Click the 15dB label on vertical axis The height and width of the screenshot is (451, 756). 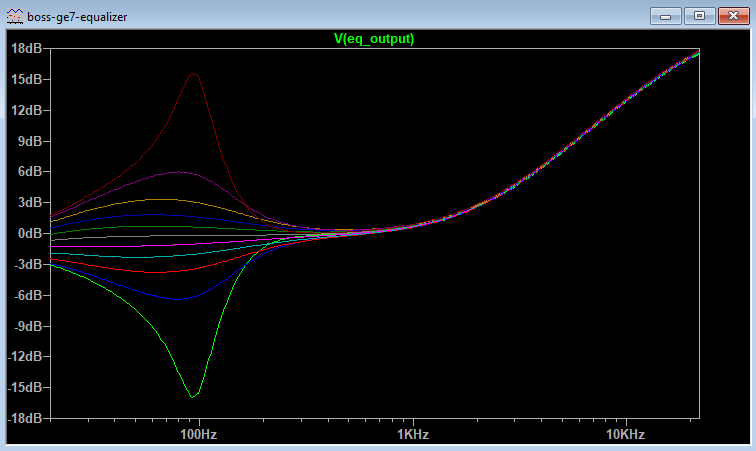[x=27, y=79]
